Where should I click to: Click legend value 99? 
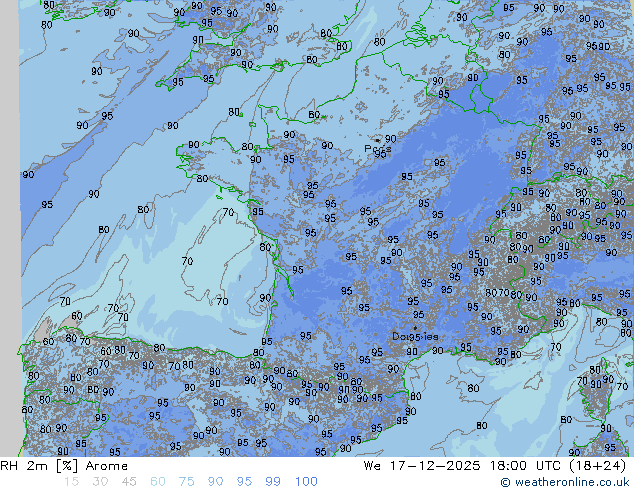[x=273, y=482]
